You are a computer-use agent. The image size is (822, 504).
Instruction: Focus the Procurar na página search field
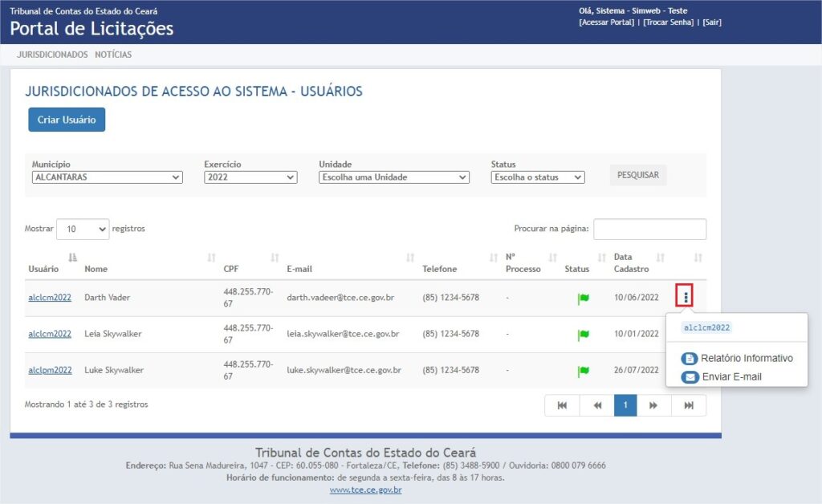[x=649, y=229]
